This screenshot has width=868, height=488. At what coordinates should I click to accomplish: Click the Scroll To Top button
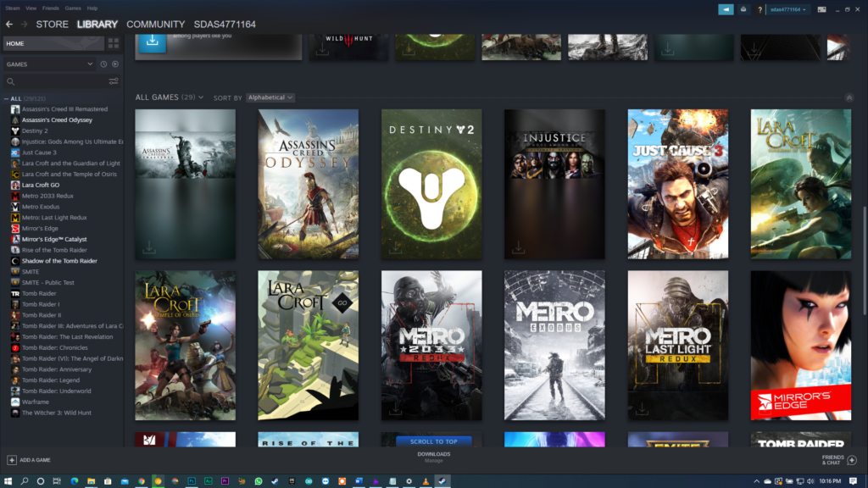coord(433,441)
